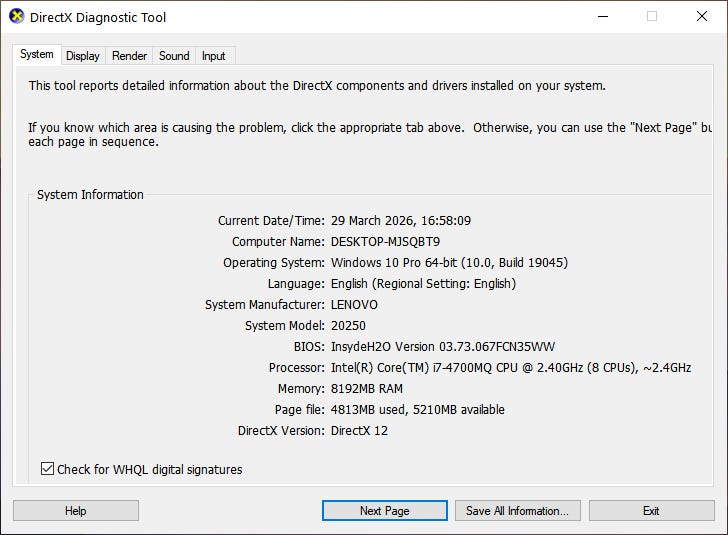Switch to the System tab
728x535 pixels.
pyautogui.click(x=37, y=55)
